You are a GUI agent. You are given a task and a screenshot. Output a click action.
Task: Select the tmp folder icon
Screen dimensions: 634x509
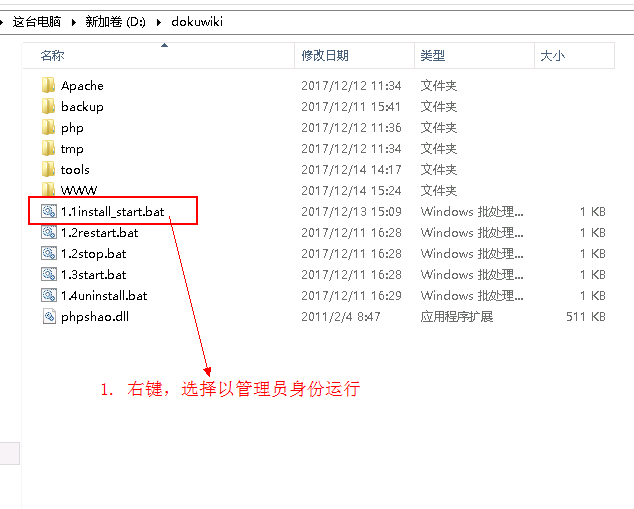[49, 148]
